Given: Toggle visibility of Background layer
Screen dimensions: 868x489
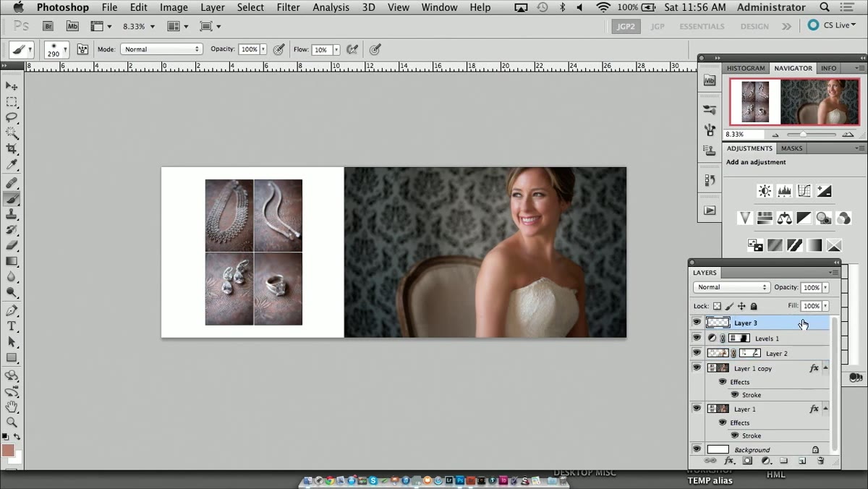Looking at the screenshot, I should pyautogui.click(x=697, y=449).
